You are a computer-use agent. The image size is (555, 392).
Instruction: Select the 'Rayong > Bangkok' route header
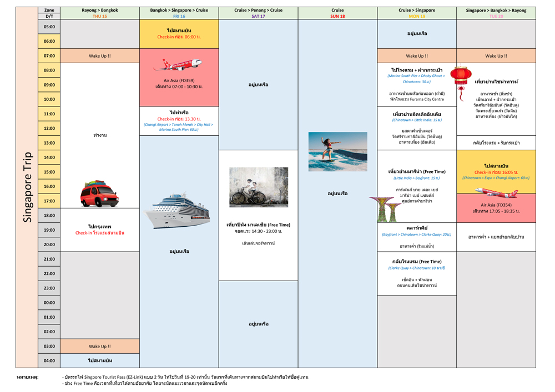click(x=100, y=10)
